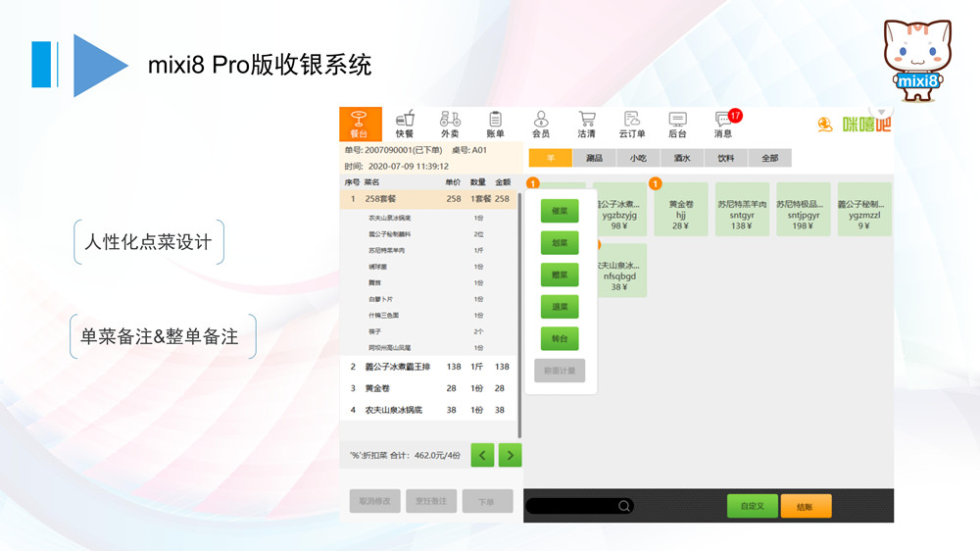980x551 pixels.
Task: Select the 酒水 drinks category tab
Action: (x=682, y=158)
